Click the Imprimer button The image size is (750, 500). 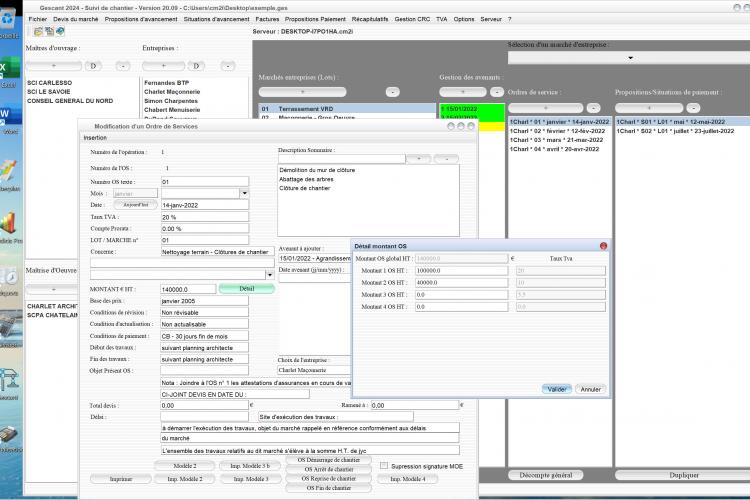click(x=121, y=478)
